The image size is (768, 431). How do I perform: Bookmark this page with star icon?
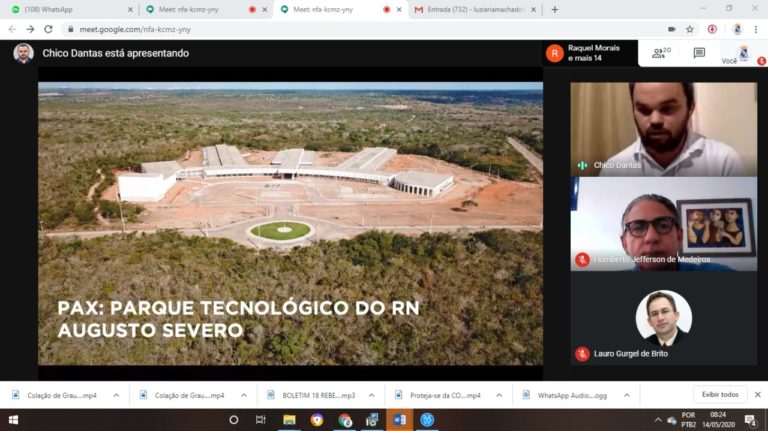[690, 29]
